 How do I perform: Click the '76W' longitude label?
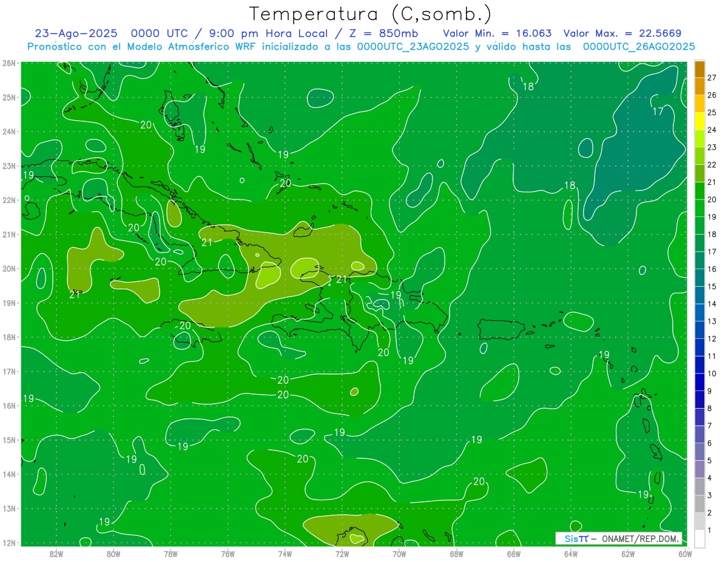pyautogui.click(x=227, y=553)
